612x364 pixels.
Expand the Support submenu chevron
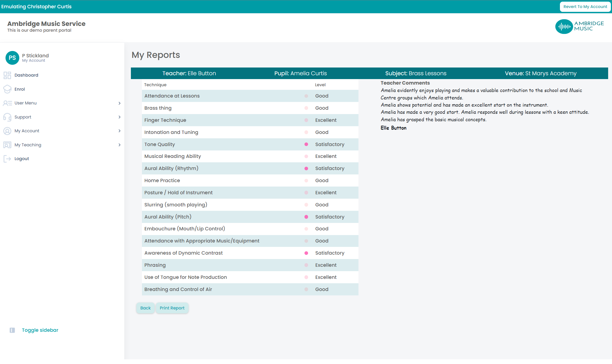119,117
